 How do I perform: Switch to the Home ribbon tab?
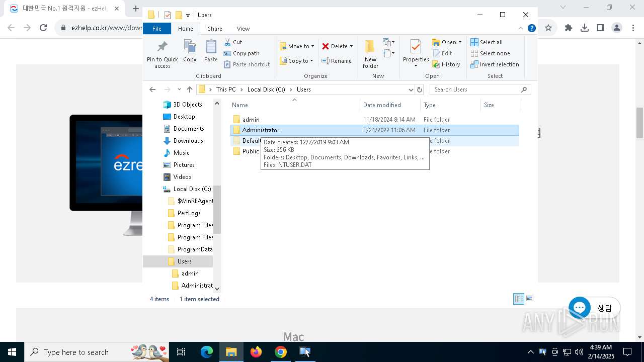tap(185, 29)
